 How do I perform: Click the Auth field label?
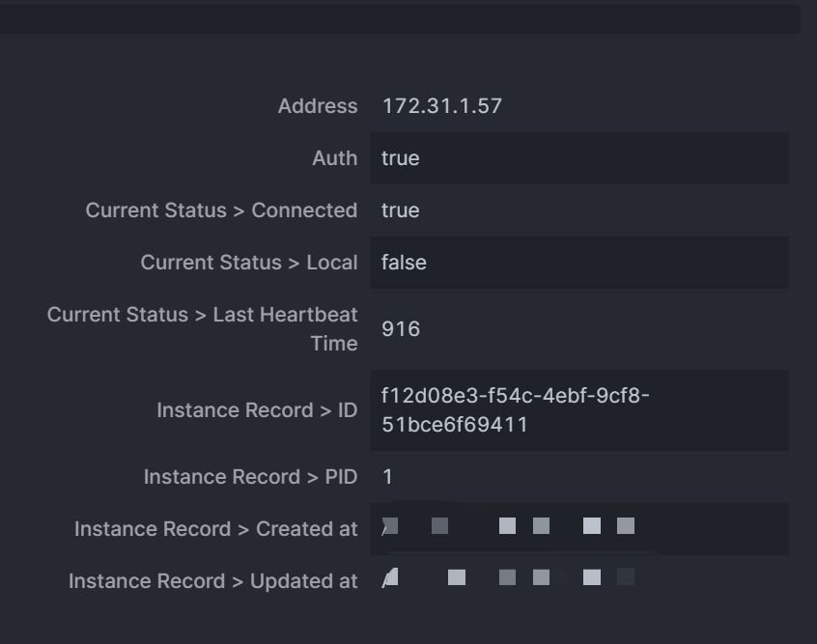point(334,158)
